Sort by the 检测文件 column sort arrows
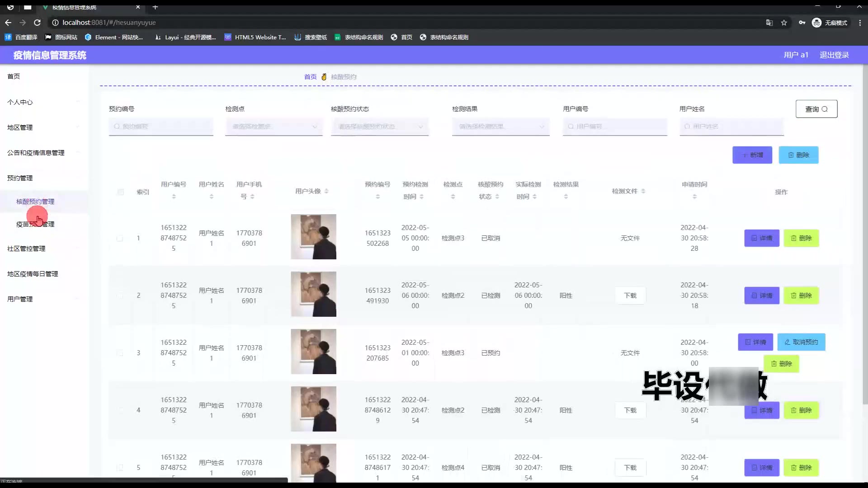 (x=643, y=191)
